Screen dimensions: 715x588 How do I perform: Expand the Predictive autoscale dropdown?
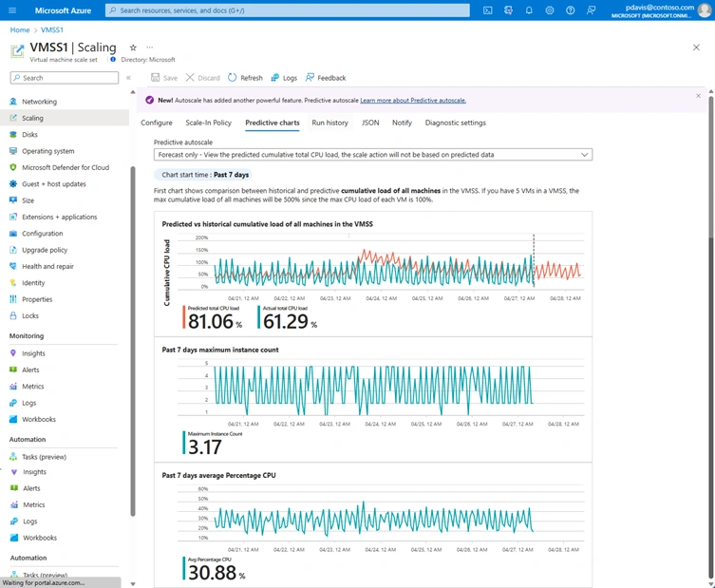pyautogui.click(x=373, y=155)
